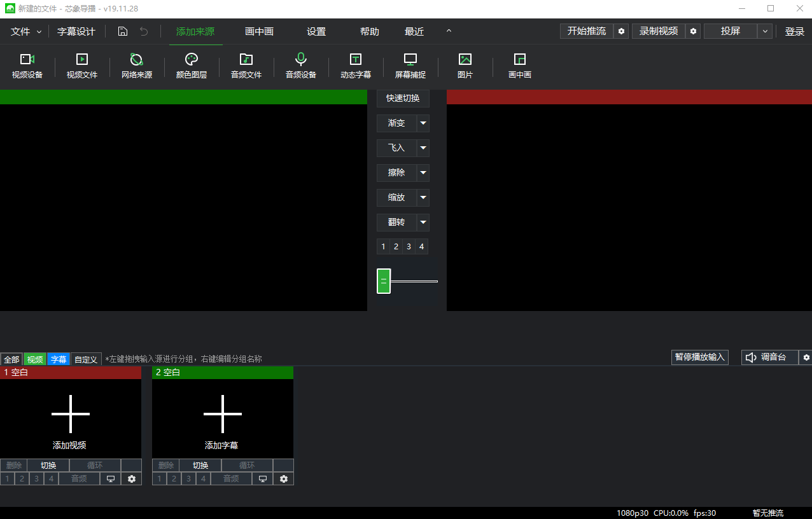Open streaming settings gear next to 开始推流
The image size is (812, 519).
tap(622, 31)
